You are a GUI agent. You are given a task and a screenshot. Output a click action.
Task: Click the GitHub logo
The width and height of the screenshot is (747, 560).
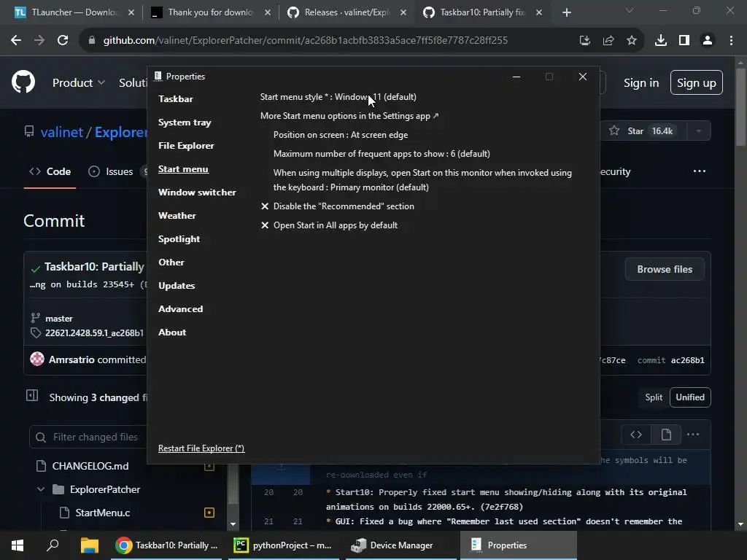(23, 82)
